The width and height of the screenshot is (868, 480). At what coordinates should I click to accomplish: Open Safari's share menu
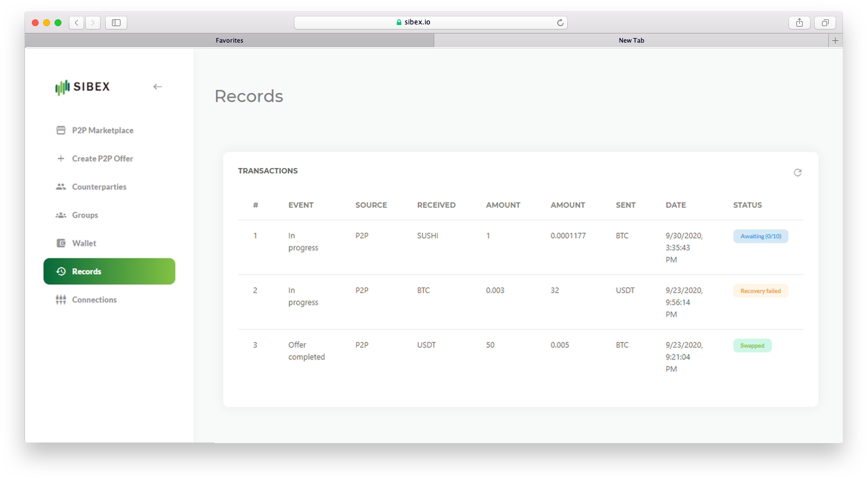(x=799, y=23)
